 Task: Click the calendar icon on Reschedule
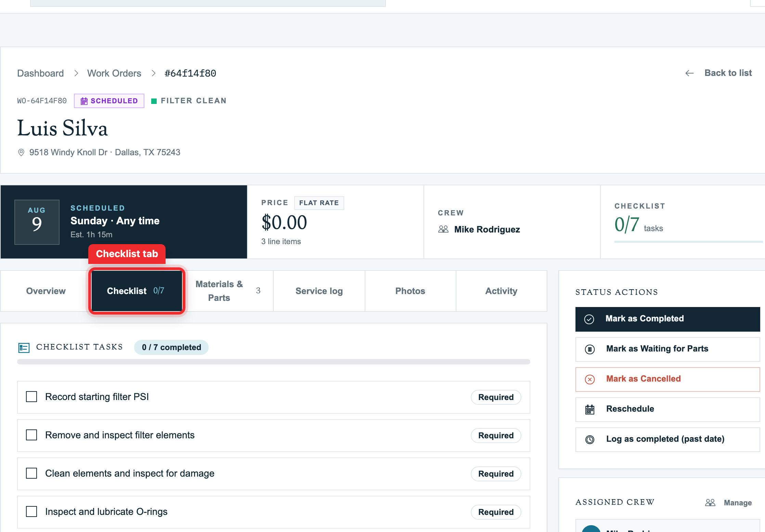click(590, 409)
